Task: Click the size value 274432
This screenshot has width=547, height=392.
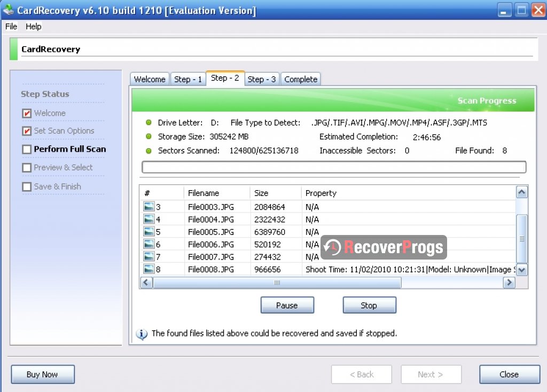Action: pos(268,257)
